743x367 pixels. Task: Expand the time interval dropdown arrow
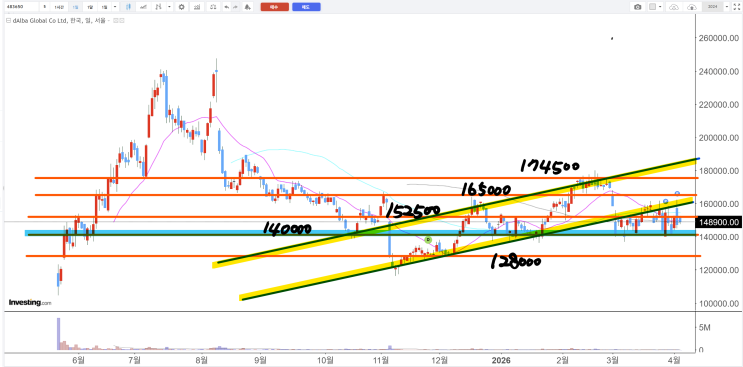tap(115, 7)
